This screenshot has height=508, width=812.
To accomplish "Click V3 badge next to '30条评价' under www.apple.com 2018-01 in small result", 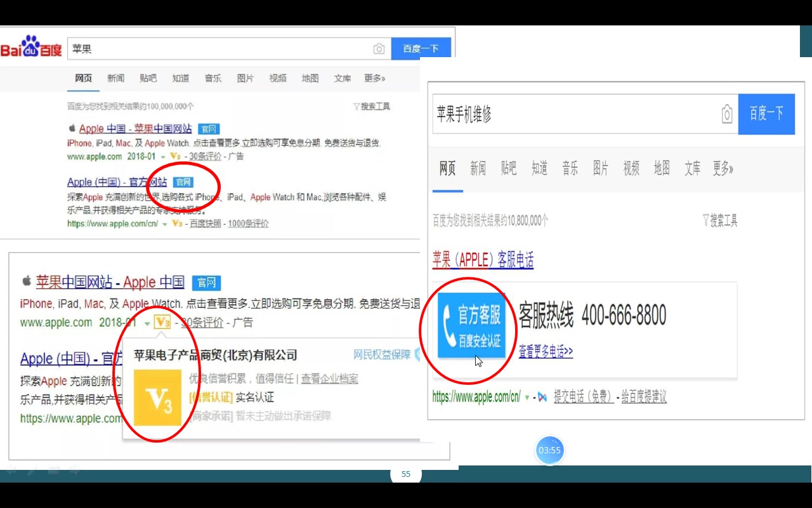I will pyautogui.click(x=176, y=156).
